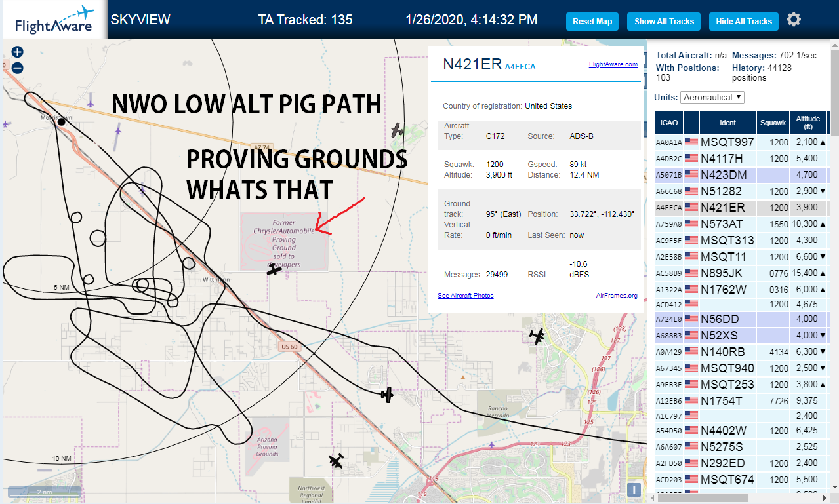The width and height of the screenshot is (839, 504).
Task: Open See Aircraft Photos link
Action: click(465, 296)
